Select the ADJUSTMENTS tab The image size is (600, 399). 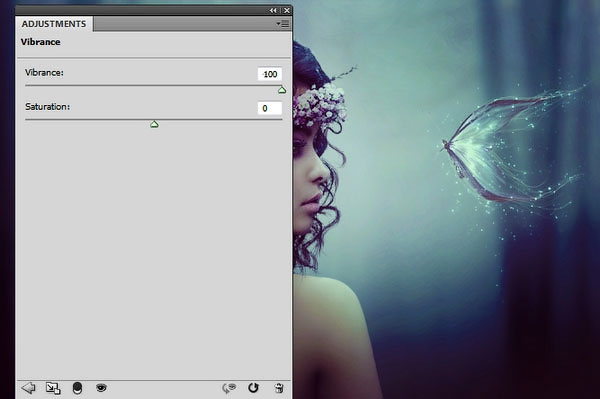pyautogui.click(x=54, y=24)
